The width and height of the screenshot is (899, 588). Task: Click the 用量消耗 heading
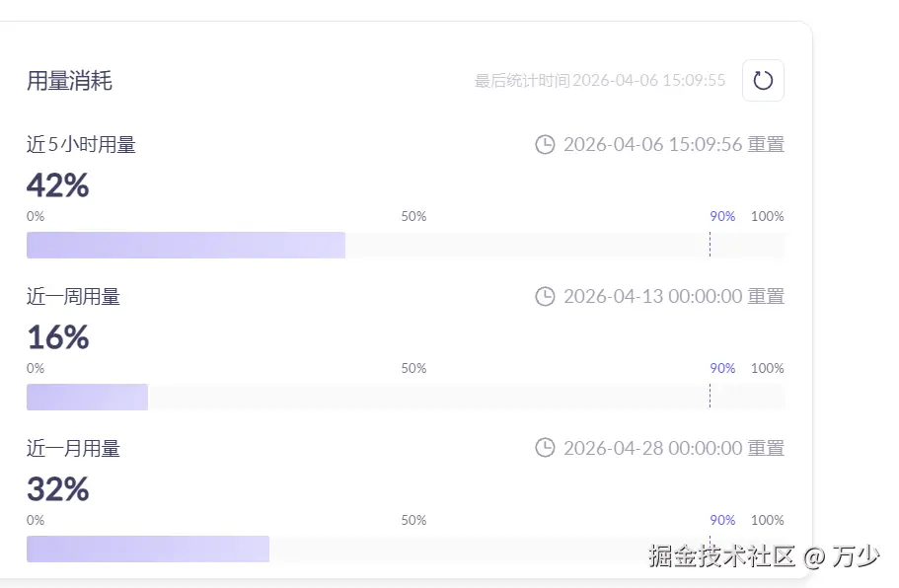click(69, 81)
